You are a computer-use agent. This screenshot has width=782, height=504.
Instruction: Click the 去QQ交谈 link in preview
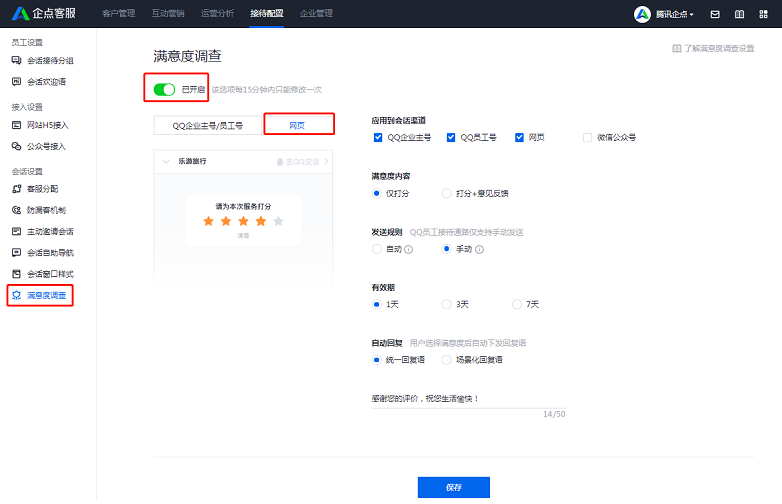[302, 162]
